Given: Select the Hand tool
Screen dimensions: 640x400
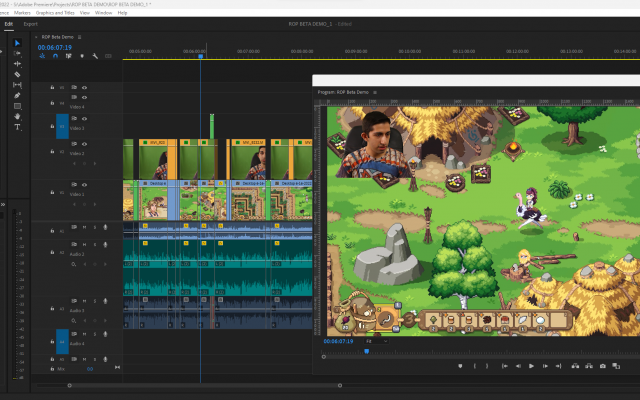Looking at the screenshot, I should click(x=17, y=117).
